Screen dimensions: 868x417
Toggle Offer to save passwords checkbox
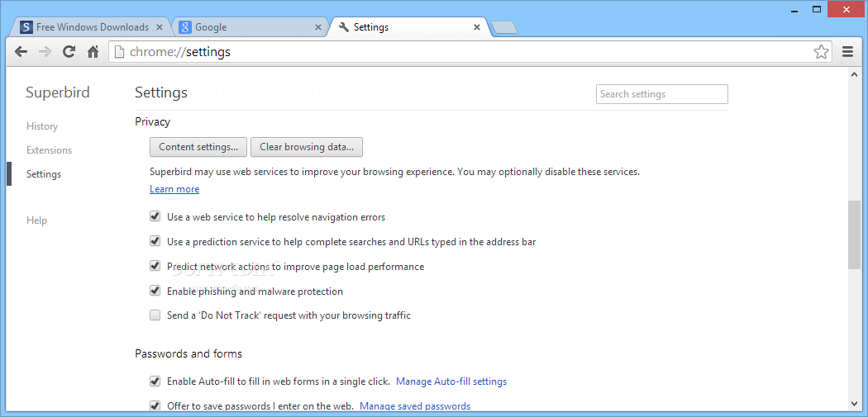(155, 405)
